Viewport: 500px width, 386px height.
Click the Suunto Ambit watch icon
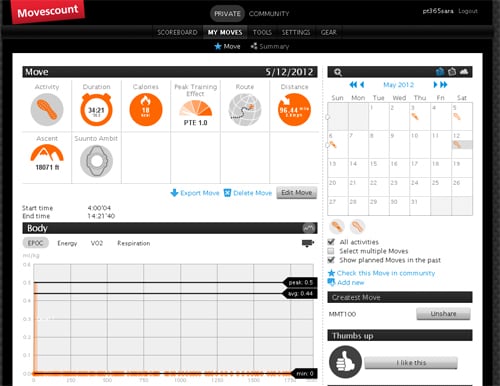[96, 161]
